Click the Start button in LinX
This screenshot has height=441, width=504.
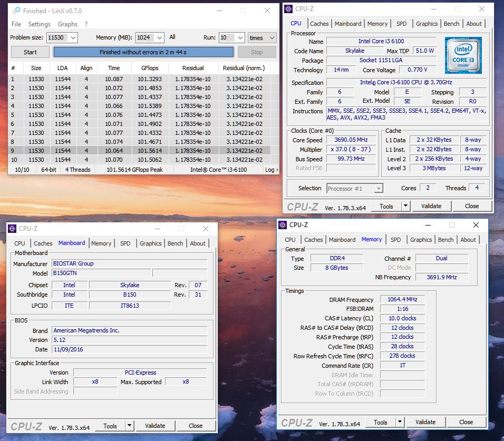30,52
